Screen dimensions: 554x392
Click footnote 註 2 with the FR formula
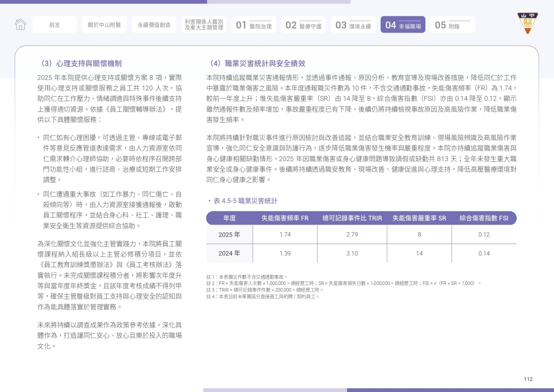pyautogui.click(x=344, y=284)
